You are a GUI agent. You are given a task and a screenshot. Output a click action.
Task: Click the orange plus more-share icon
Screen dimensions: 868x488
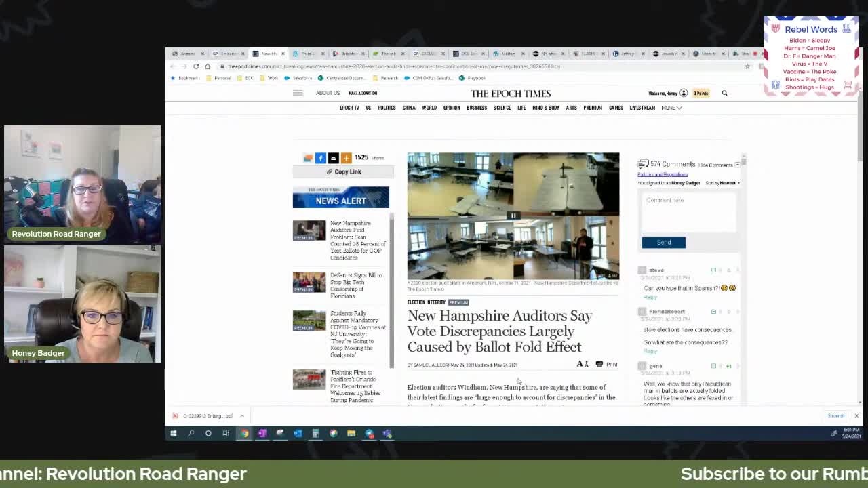point(346,158)
